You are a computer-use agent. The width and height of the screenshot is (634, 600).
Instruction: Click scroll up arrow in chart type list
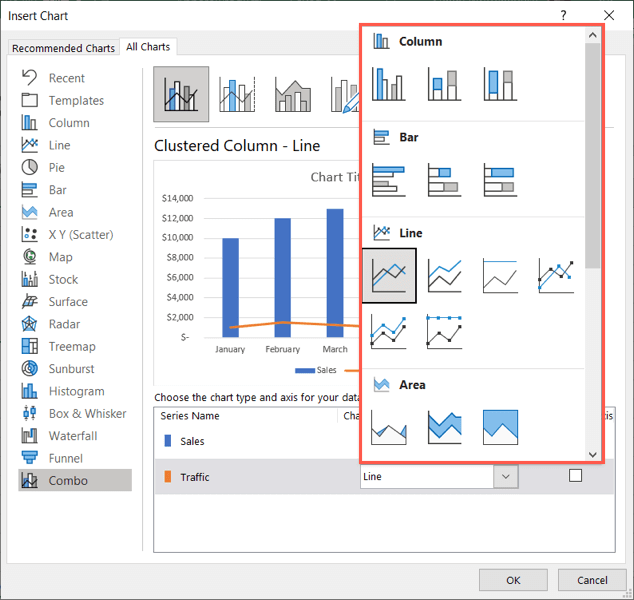(x=593, y=35)
